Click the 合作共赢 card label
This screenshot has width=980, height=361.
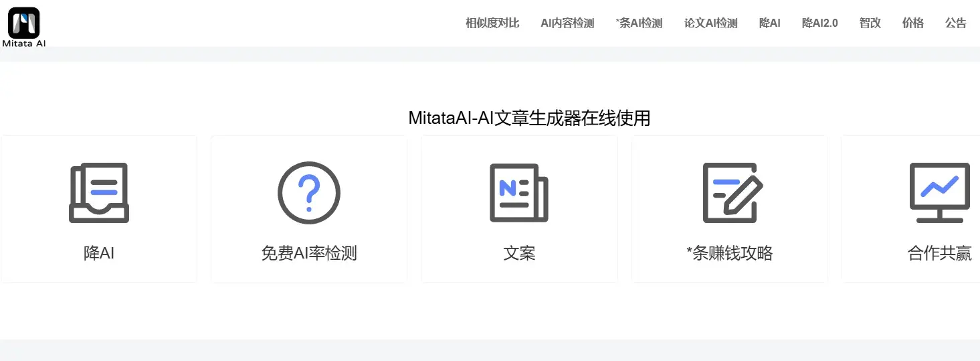click(939, 253)
